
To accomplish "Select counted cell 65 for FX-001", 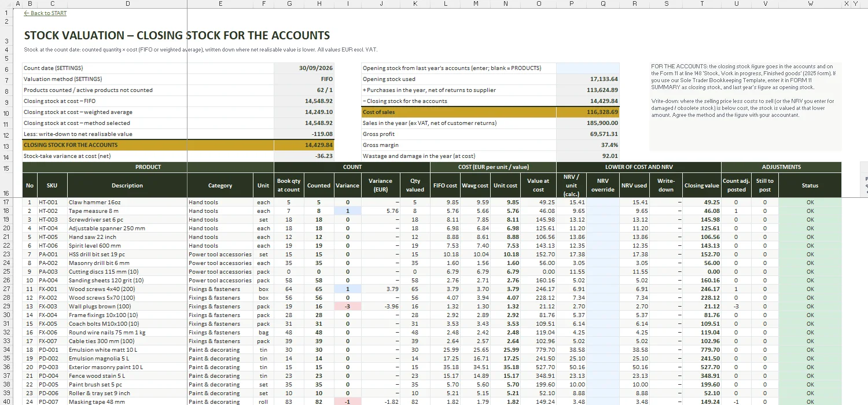I will click(x=319, y=289).
